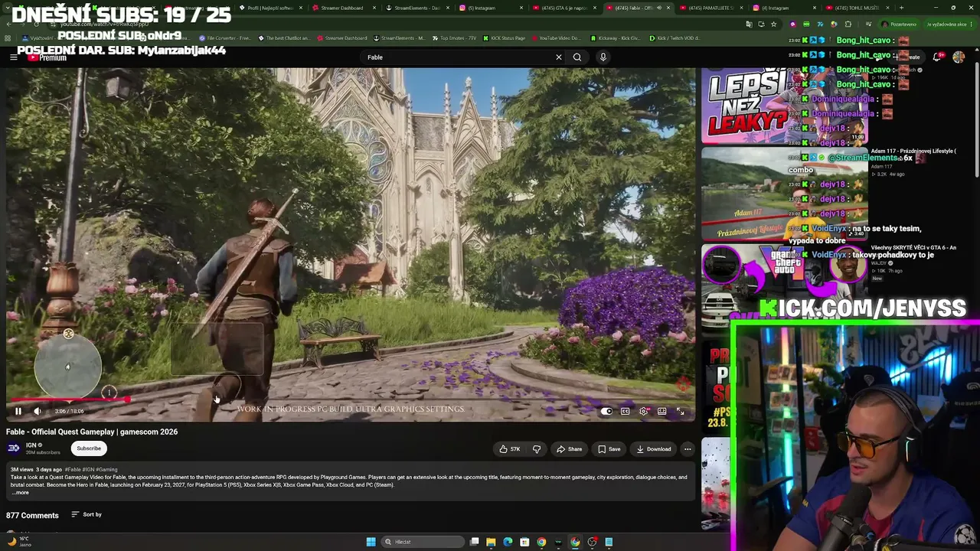Click the taskbar Hledat search box

coord(423,542)
